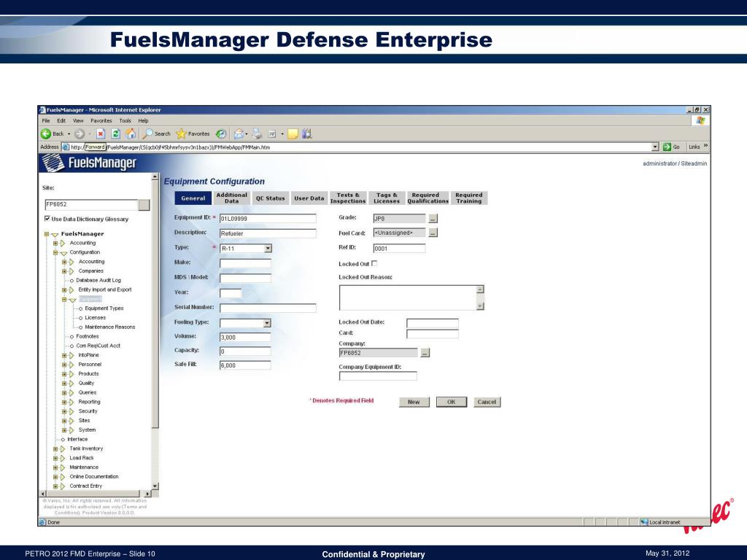
Task: Click the Stop loading icon
Action: point(101,134)
